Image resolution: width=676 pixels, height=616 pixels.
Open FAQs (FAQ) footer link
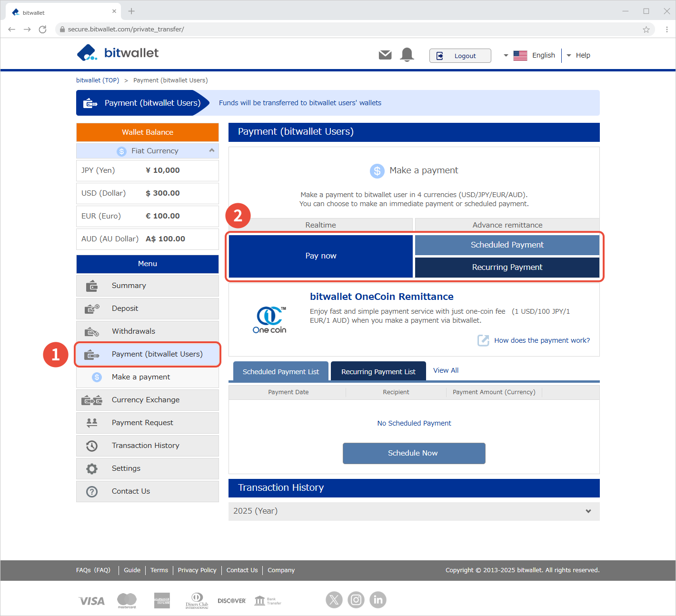pyautogui.click(x=93, y=570)
